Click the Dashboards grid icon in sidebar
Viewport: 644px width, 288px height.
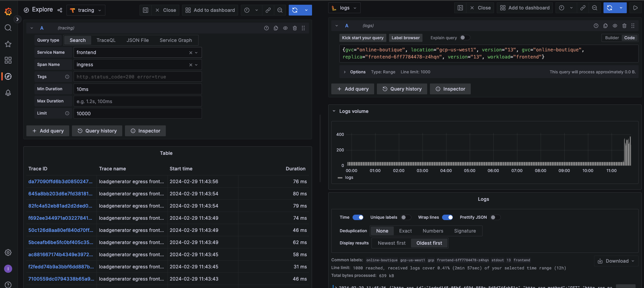click(x=8, y=60)
